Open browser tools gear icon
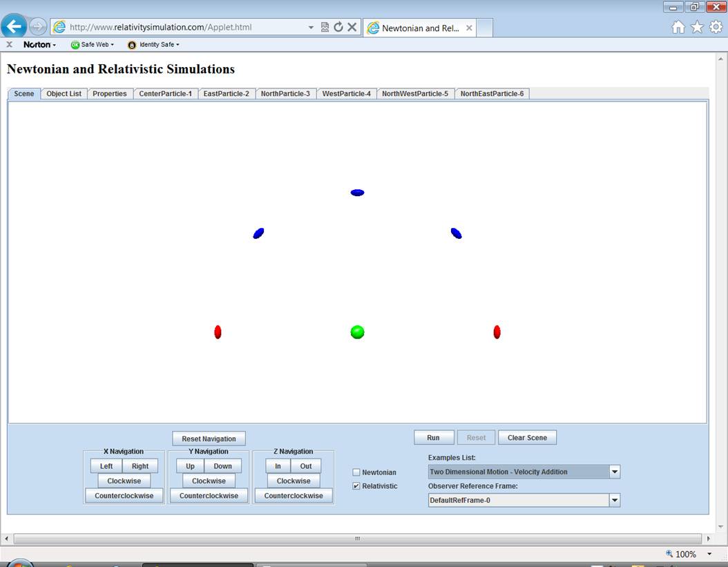The height and width of the screenshot is (567, 728). click(x=716, y=27)
